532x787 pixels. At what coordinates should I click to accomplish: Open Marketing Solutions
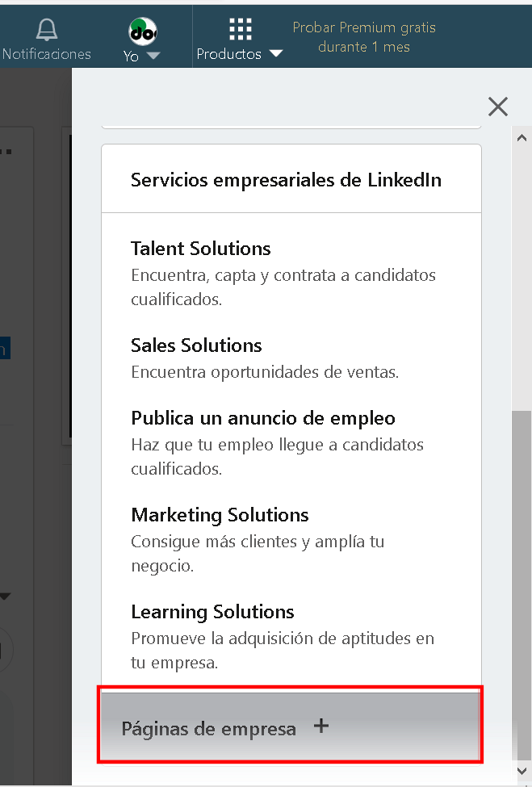[220, 515]
